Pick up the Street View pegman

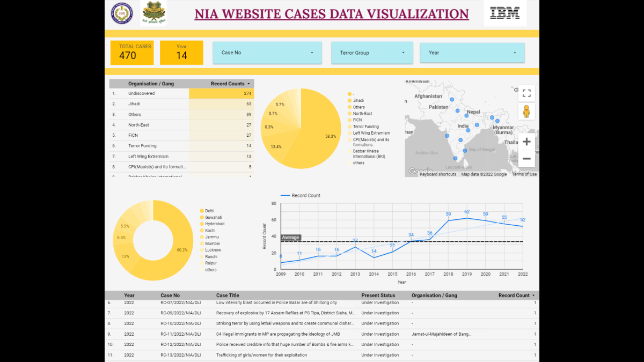[526, 112]
